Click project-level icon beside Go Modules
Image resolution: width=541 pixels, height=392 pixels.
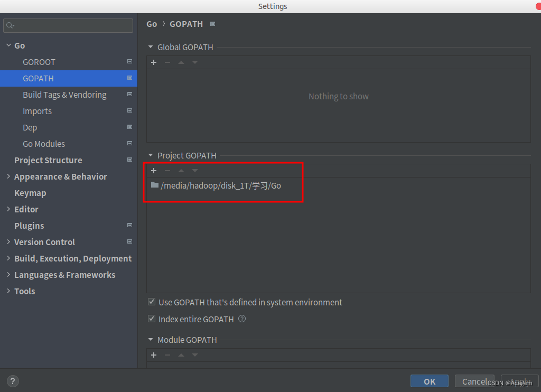pos(130,143)
